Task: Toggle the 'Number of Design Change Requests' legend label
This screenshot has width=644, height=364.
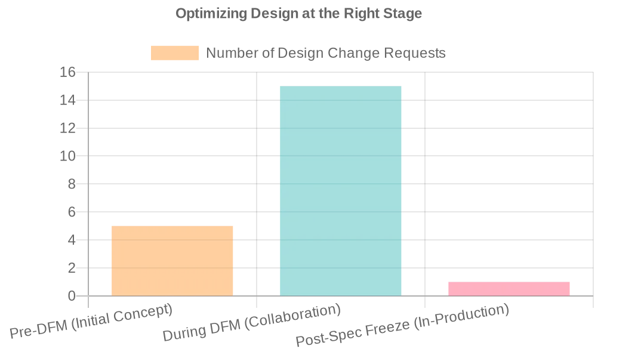Action: tap(325, 53)
